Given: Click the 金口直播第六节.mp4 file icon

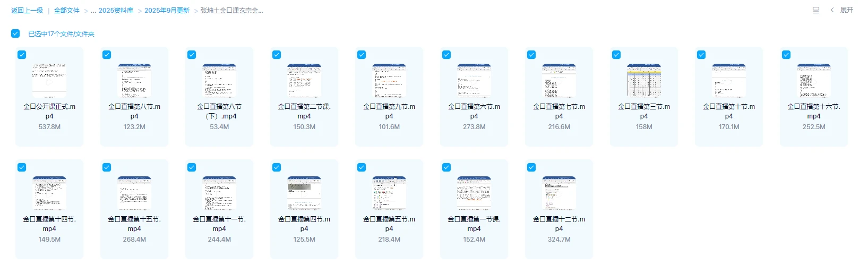Looking at the screenshot, I should click(474, 81).
